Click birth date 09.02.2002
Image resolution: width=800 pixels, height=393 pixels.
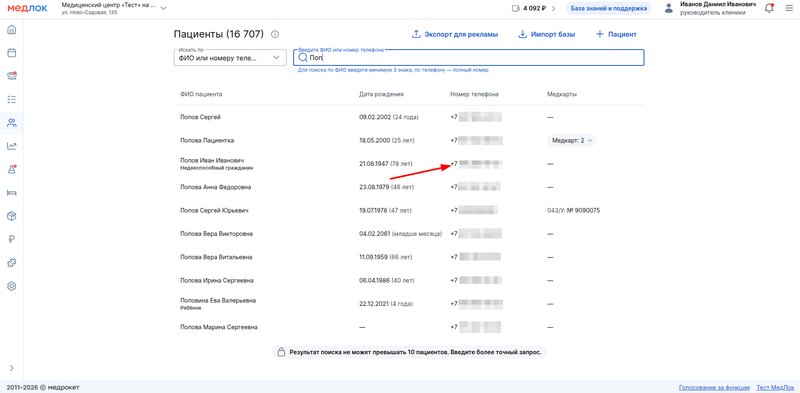point(375,117)
